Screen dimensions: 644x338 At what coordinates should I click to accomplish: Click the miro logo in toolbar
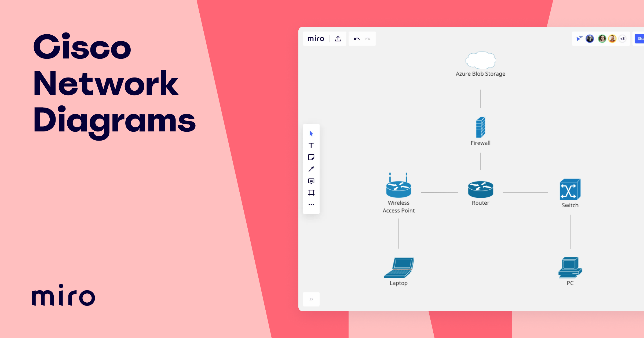coord(316,39)
